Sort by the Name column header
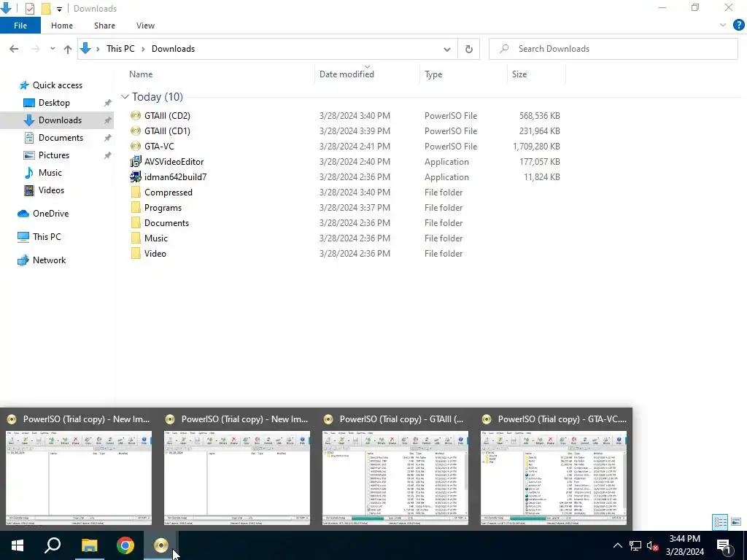This screenshot has width=747, height=560. point(141,74)
